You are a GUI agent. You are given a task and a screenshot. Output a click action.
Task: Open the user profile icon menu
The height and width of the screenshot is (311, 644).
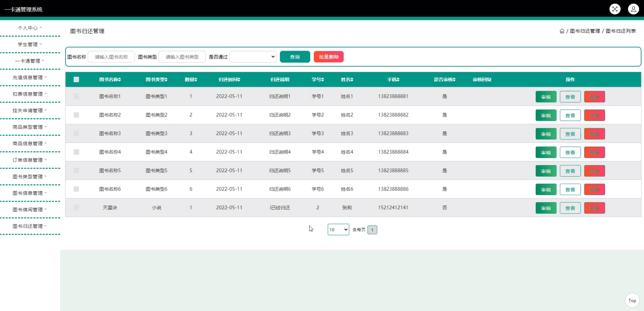point(633,9)
